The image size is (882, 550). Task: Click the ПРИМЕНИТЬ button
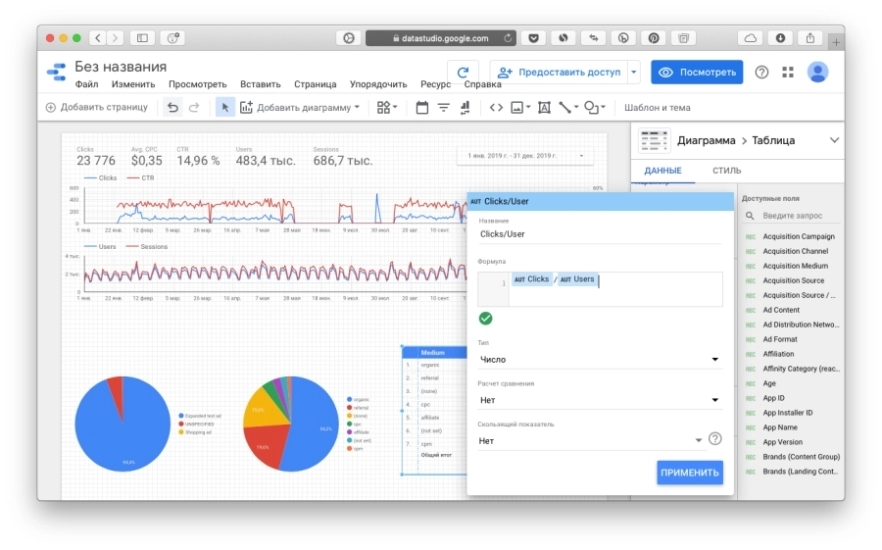click(x=690, y=473)
